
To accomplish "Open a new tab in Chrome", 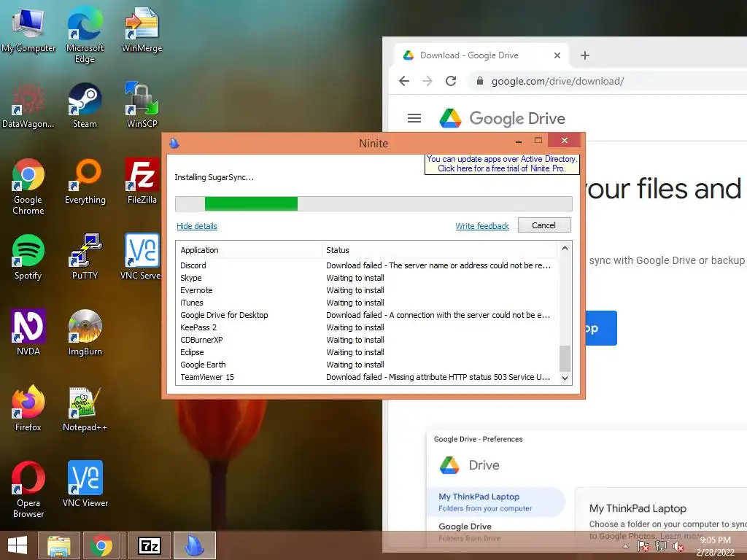I will (x=585, y=55).
